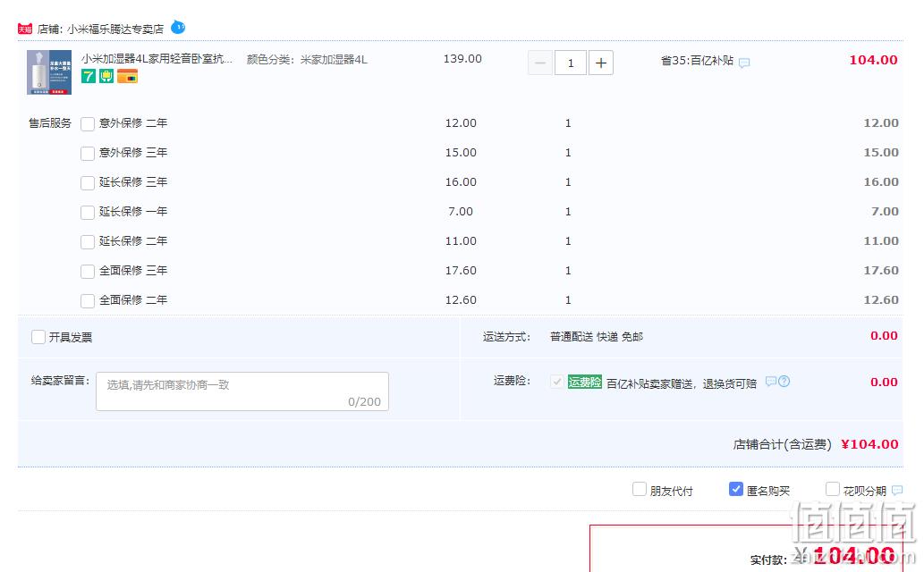
Task: Decrease quantity with the minus button
Action: [x=539, y=63]
